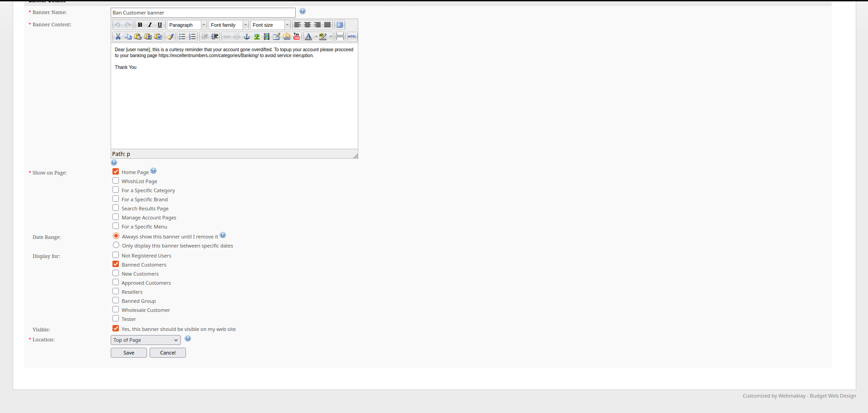Open help icon beside Location dropdown
The image size is (868, 413).
click(188, 339)
